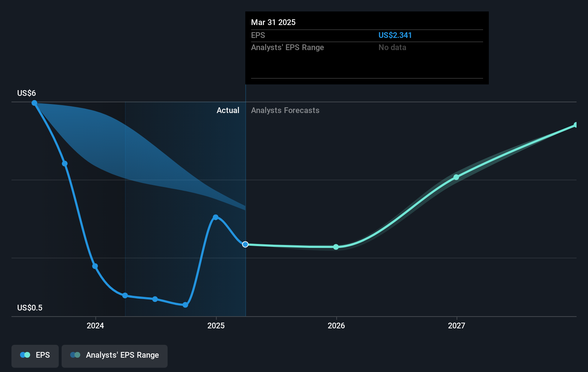Toggle the EPS legend series
The image size is (588, 372).
coord(35,356)
